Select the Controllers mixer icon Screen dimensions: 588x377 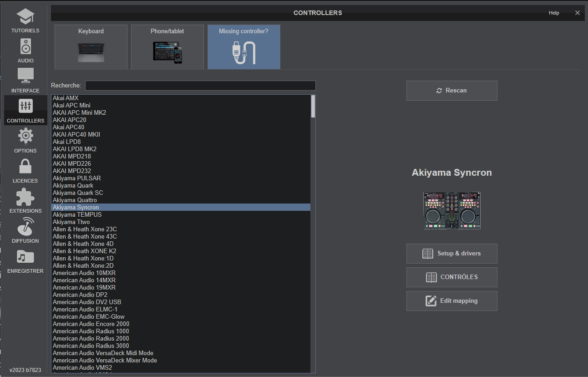pos(25,106)
